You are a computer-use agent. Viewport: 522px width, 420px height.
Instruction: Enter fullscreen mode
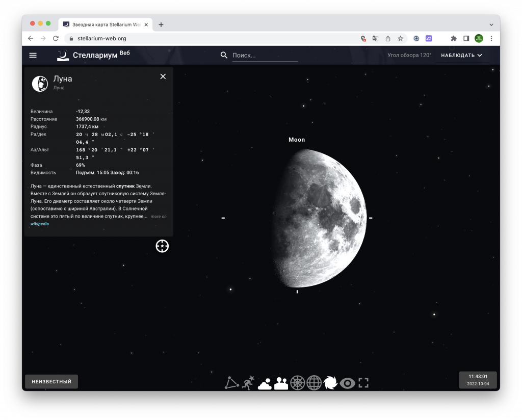tap(363, 383)
